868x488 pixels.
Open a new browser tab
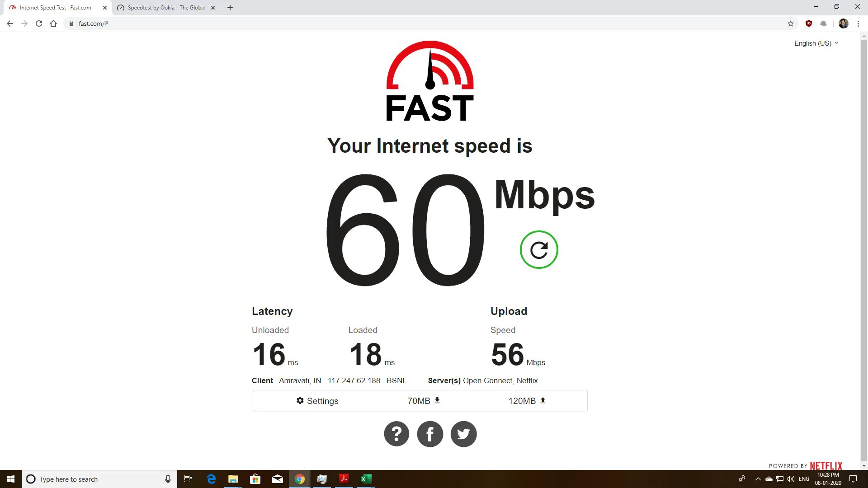click(x=230, y=8)
